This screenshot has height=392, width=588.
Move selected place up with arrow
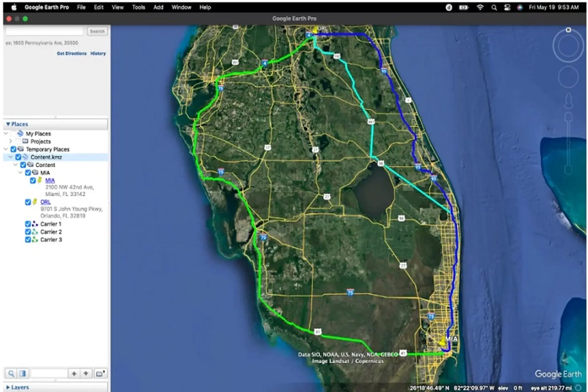coord(74,373)
